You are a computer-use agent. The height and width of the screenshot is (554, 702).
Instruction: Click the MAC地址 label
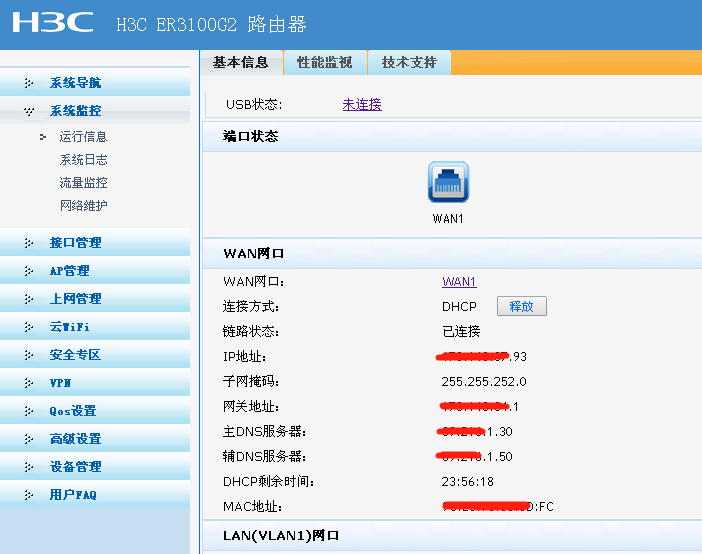click(253, 507)
